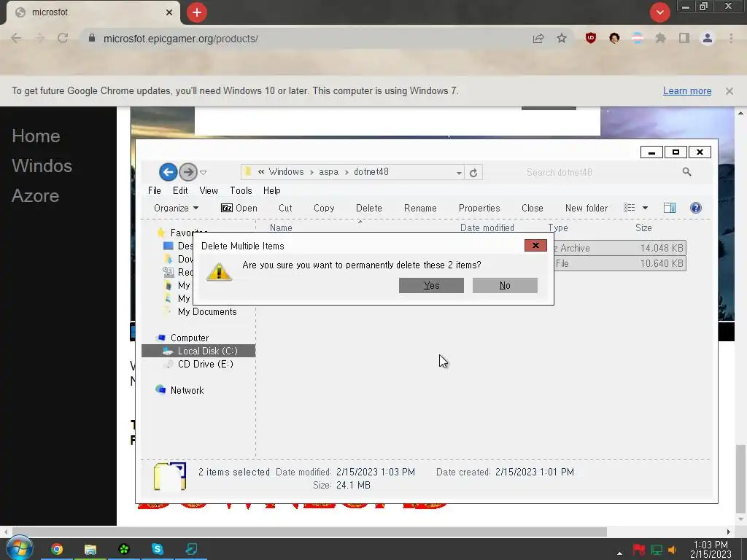Change the view with the view icon
The height and width of the screenshot is (560, 747).
630,208
